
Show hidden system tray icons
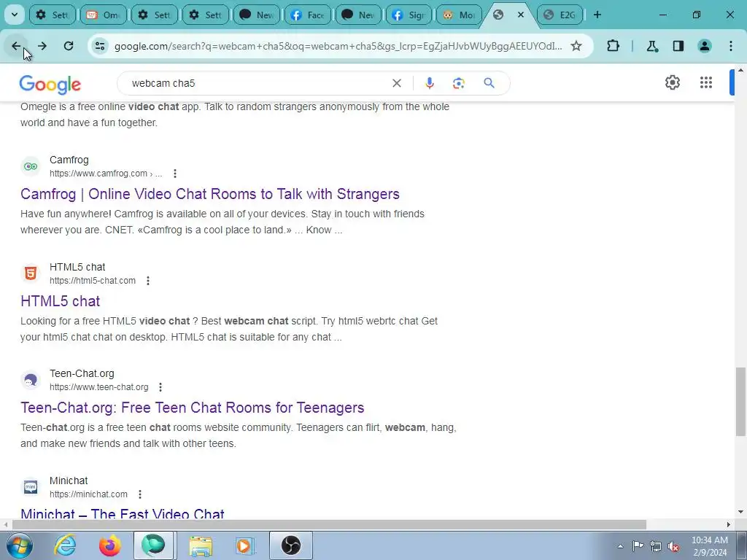point(620,546)
